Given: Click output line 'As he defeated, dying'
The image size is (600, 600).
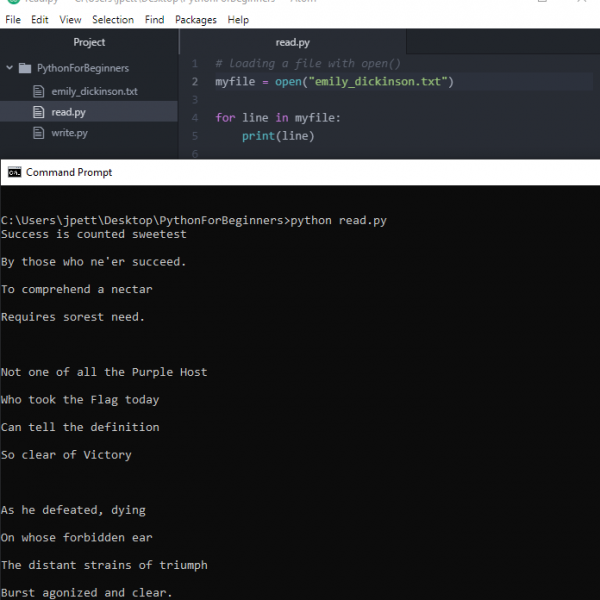Looking at the screenshot, I should click(73, 510).
